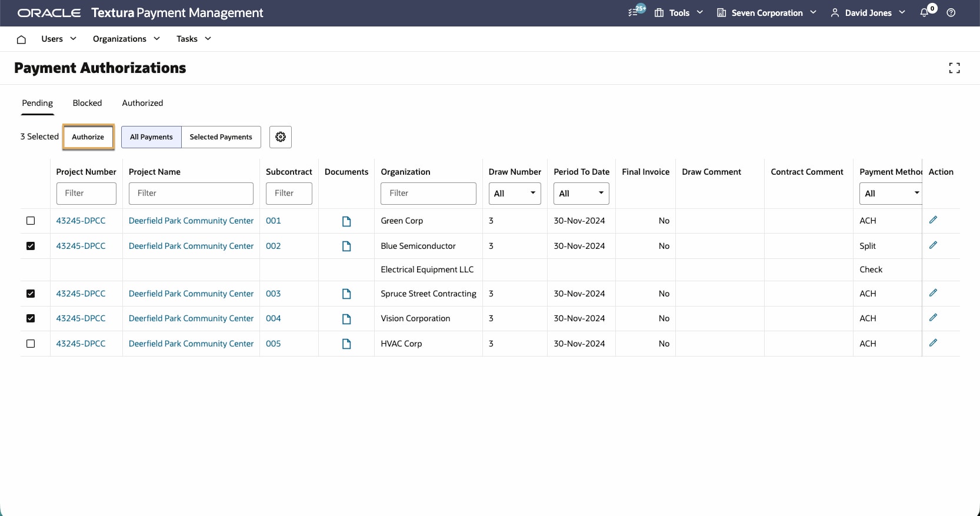Edit the Spruce Street Contracting payment row
Image resolution: width=980 pixels, height=516 pixels.
tap(933, 293)
